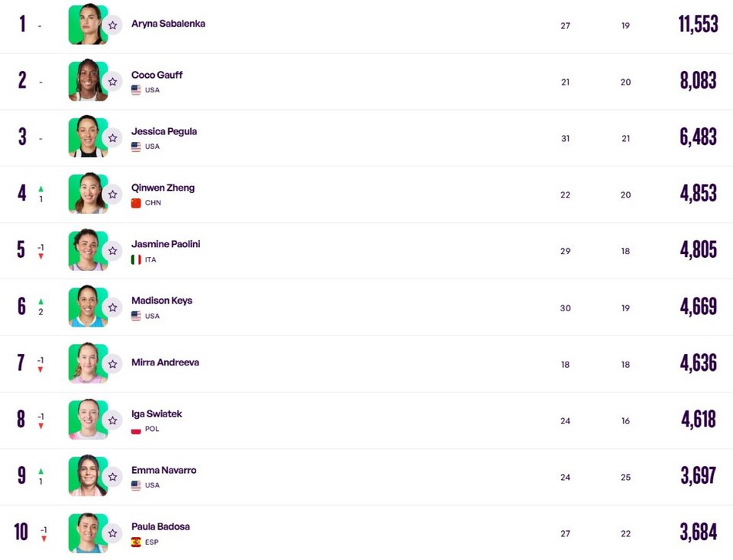
Task: Click Sabalenka's 11,553 points total
Action: click(698, 24)
